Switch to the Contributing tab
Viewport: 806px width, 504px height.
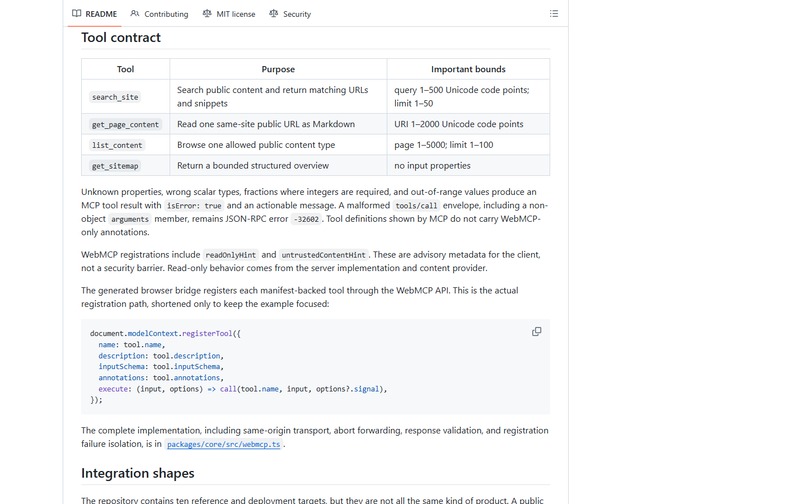159,14
